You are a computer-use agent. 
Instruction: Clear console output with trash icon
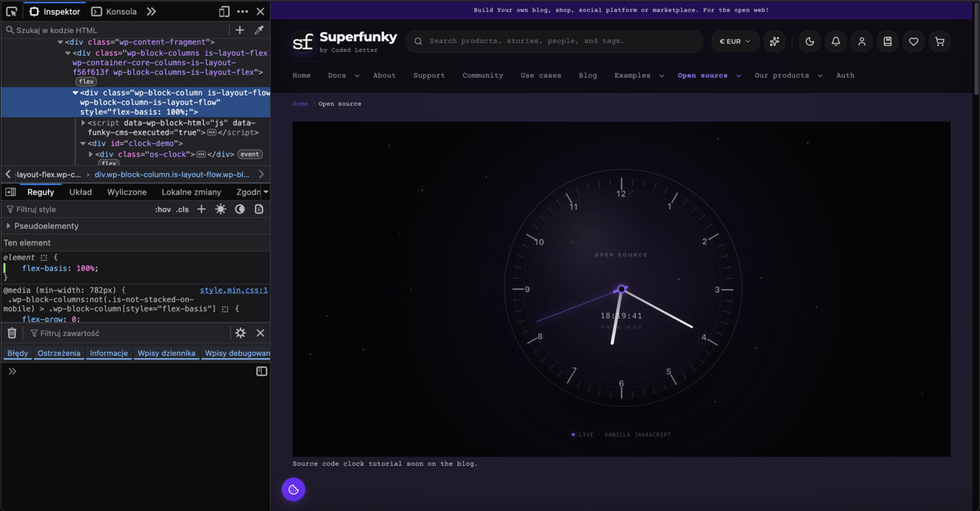[x=11, y=333]
